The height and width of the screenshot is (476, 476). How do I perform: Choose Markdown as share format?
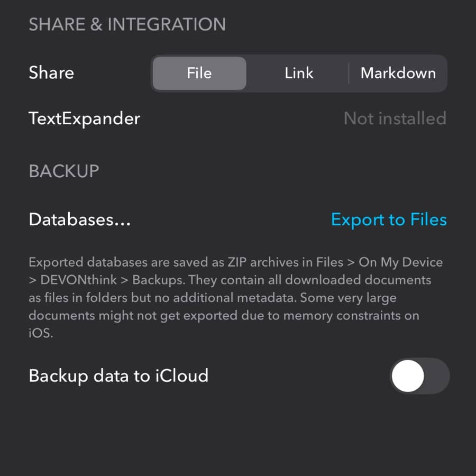[x=398, y=74]
